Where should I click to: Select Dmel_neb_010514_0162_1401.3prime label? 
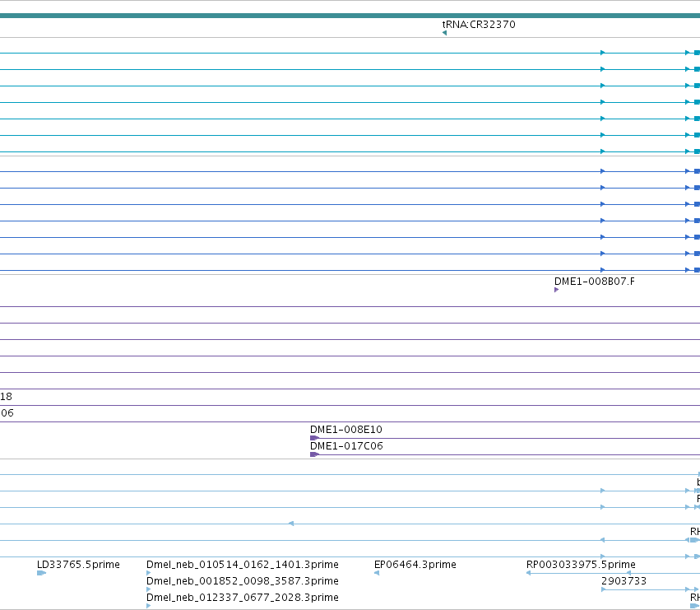pyautogui.click(x=243, y=565)
